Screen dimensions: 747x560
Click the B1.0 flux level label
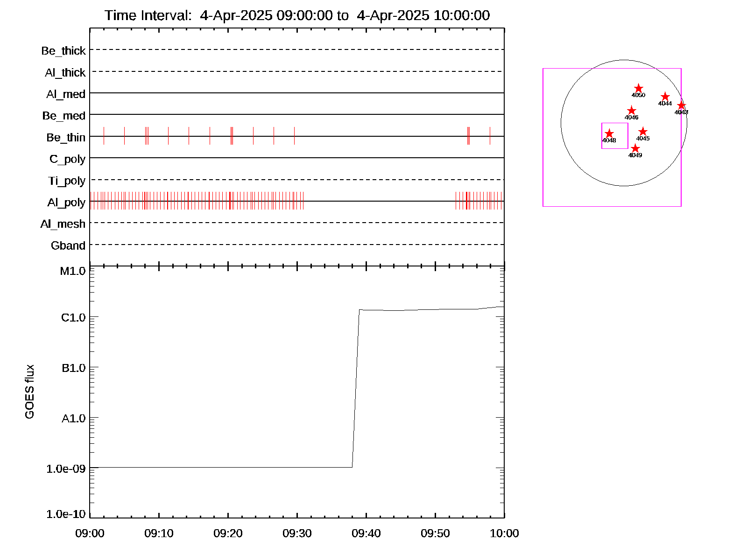pos(74,368)
